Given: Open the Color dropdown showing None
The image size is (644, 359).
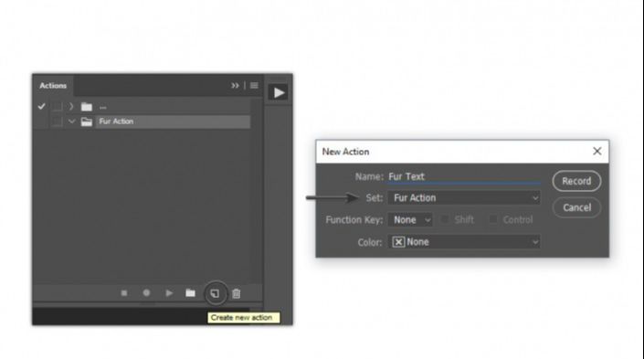Looking at the screenshot, I should (x=464, y=242).
